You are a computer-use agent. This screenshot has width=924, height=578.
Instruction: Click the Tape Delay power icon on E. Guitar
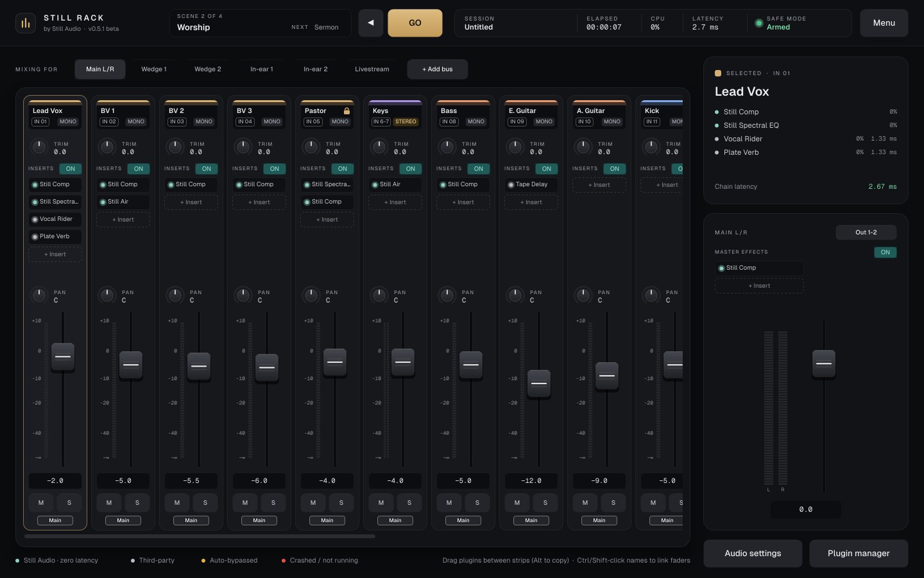coord(511,185)
